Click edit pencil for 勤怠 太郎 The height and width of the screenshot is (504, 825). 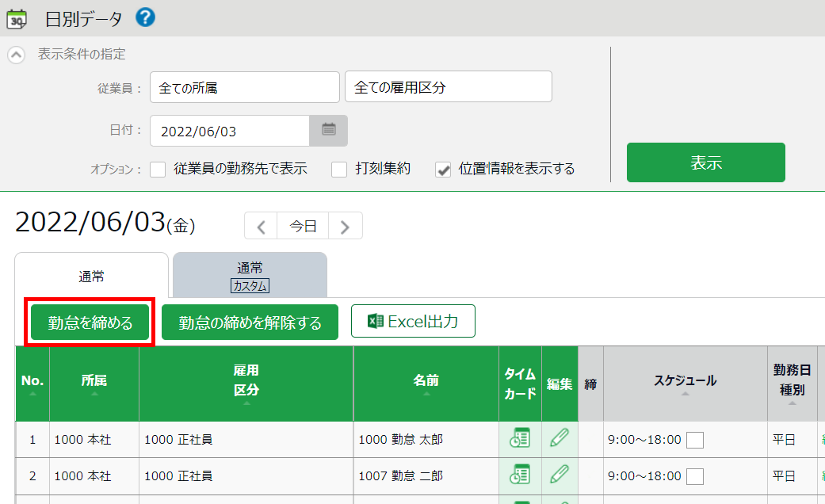[560, 439]
